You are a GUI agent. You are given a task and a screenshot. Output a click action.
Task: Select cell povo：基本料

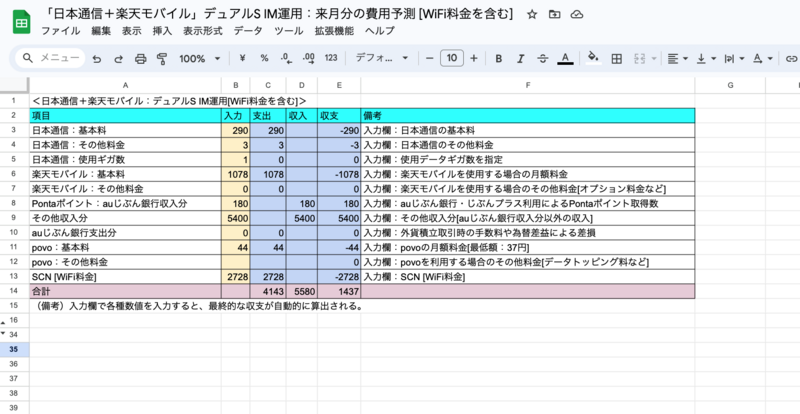coord(126,248)
